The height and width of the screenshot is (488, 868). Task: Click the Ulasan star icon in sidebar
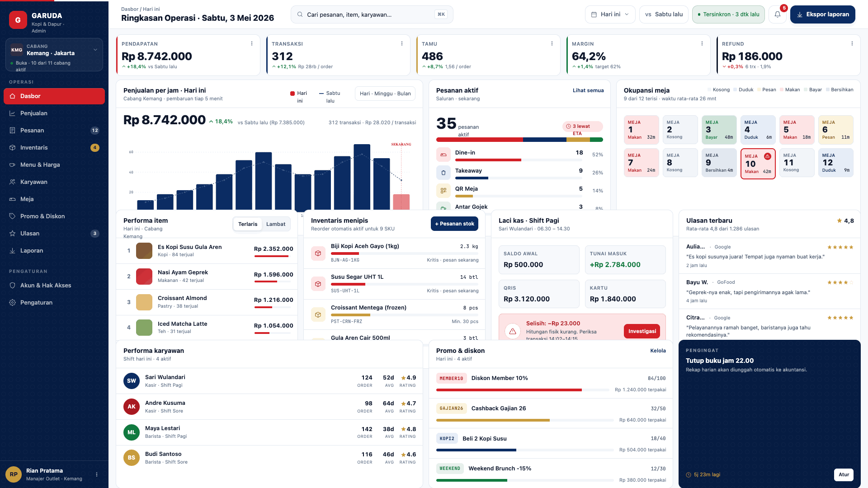[12, 234]
